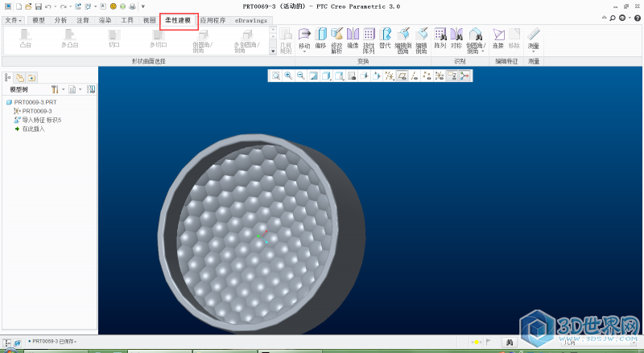Click the command search magnifier icon
Image resolution: width=644 pixels, height=353 pixels.
[x=613, y=18]
